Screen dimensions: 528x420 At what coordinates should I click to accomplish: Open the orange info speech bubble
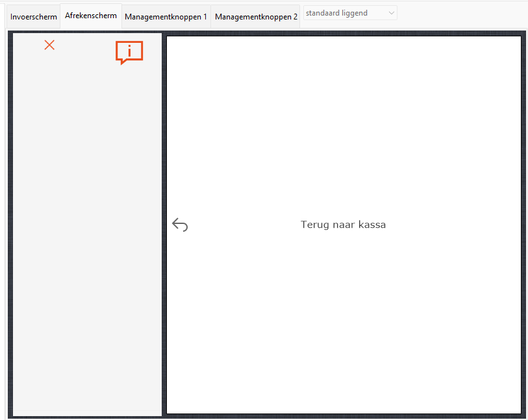(129, 52)
